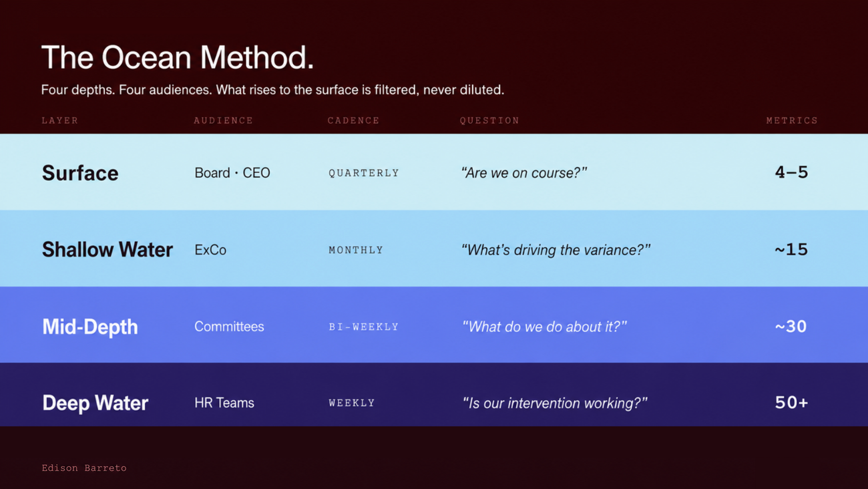Click the 'ExCo' audience text
Screen dimensions: 868x489
[x=210, y=250]
